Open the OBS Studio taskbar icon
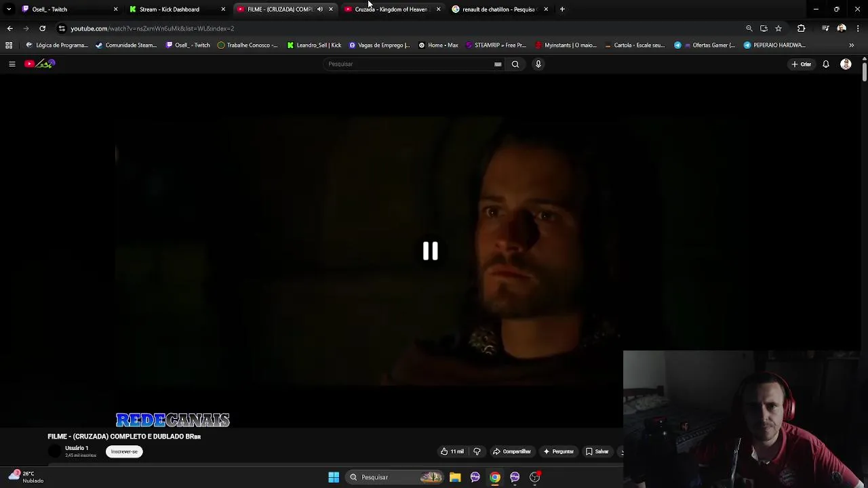Screen dimensions: 868x488 (535, 477)
